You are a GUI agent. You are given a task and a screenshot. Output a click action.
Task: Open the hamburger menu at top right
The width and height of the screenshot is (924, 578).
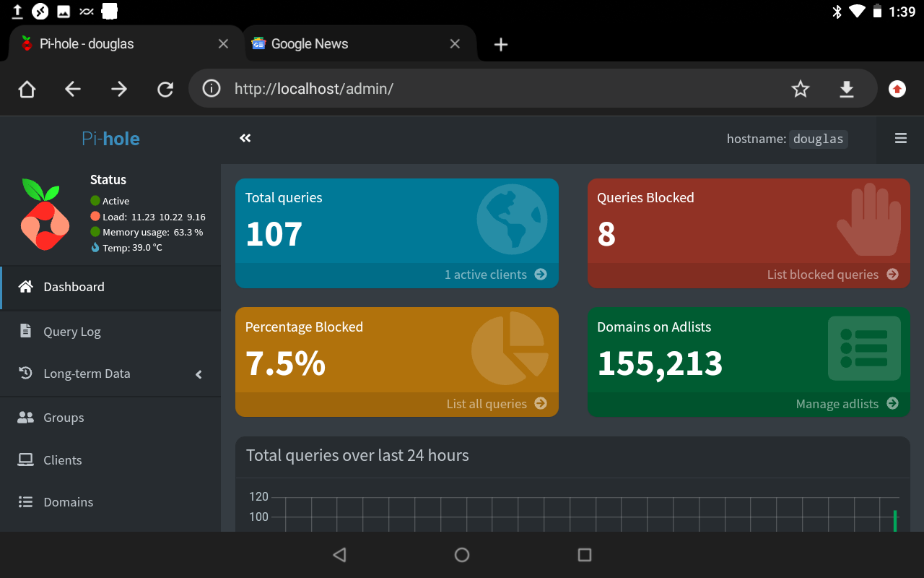(x=901, y=138)
